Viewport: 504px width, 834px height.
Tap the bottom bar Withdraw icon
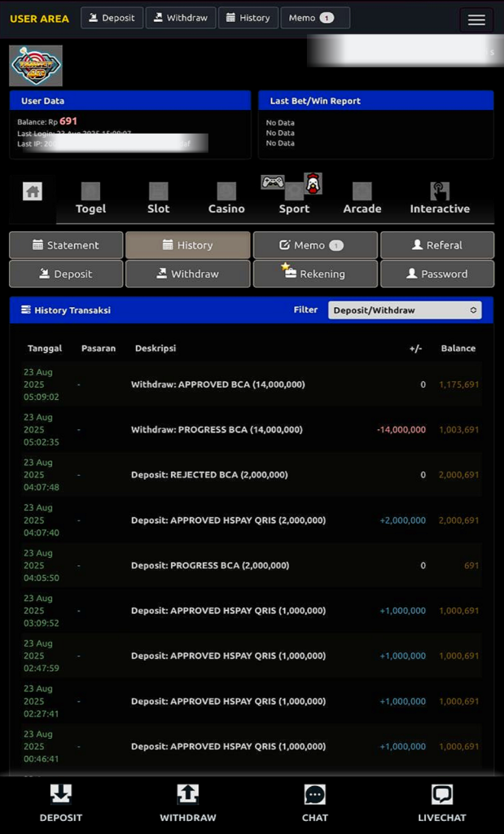pos(187,795)
